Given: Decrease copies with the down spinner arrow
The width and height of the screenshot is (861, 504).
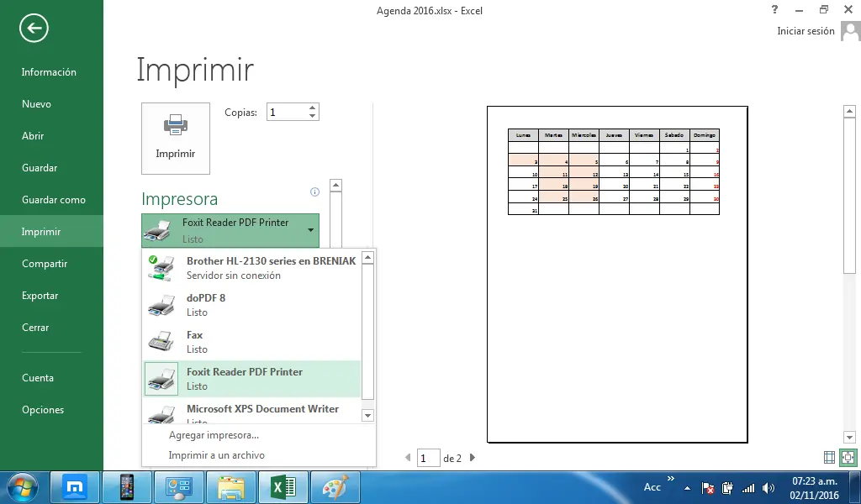Looking at the screenshot, I should tap(313, 116).
